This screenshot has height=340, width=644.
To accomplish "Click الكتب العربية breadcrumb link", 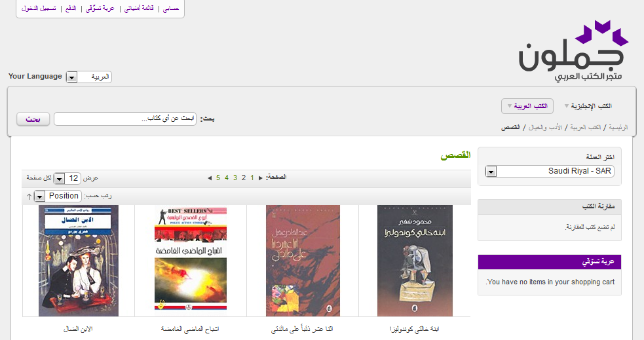I will pos(586,128).
